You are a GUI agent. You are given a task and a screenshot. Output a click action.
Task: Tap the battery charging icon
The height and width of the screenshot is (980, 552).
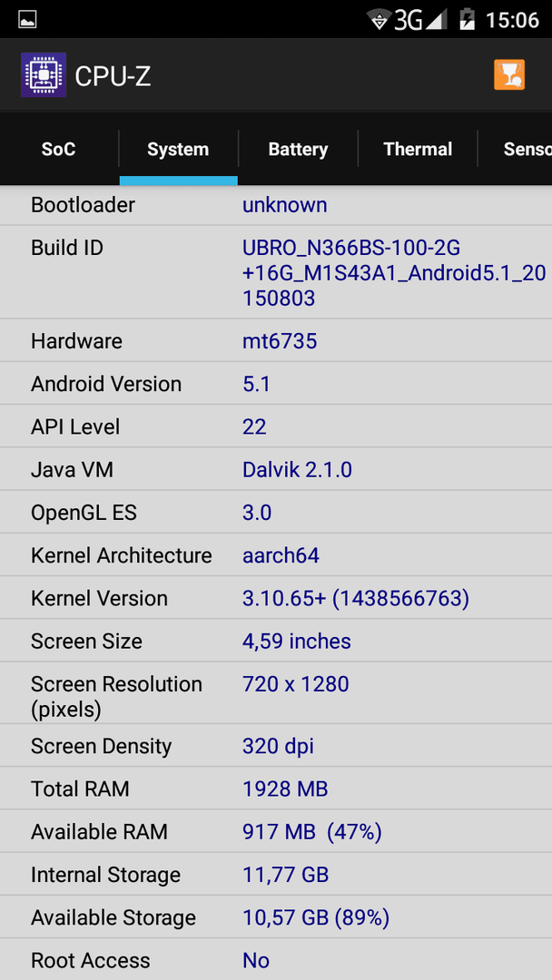click(467, 19)
